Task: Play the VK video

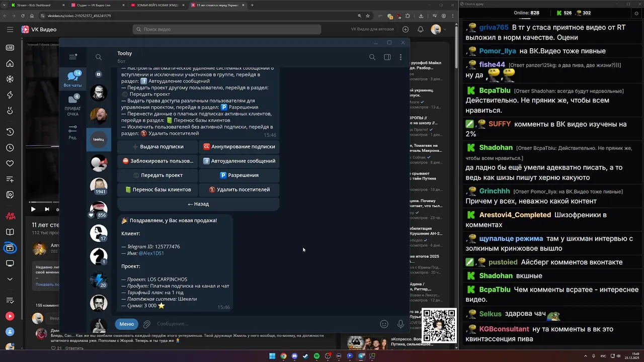Action: 33,209
